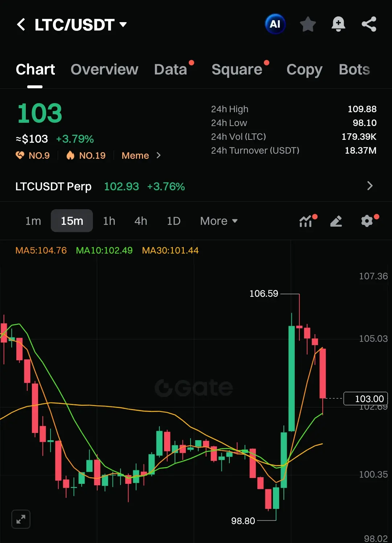This screenshot has height=543, width=392.
Task: Tap the 103.00 current price marker
Action: (x=366, y=398)
